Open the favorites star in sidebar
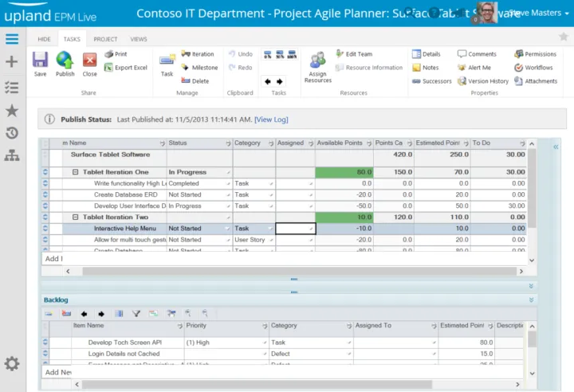The width and height of the screenshot is (574, 392). pyautogui.click(x=12, y=110)
